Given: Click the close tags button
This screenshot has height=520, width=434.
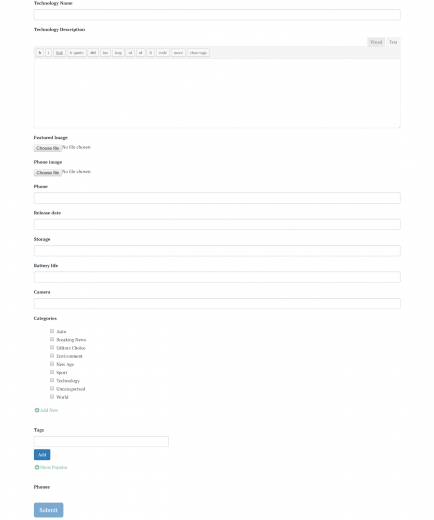Looking at the screenshot, I should [198, 53].
